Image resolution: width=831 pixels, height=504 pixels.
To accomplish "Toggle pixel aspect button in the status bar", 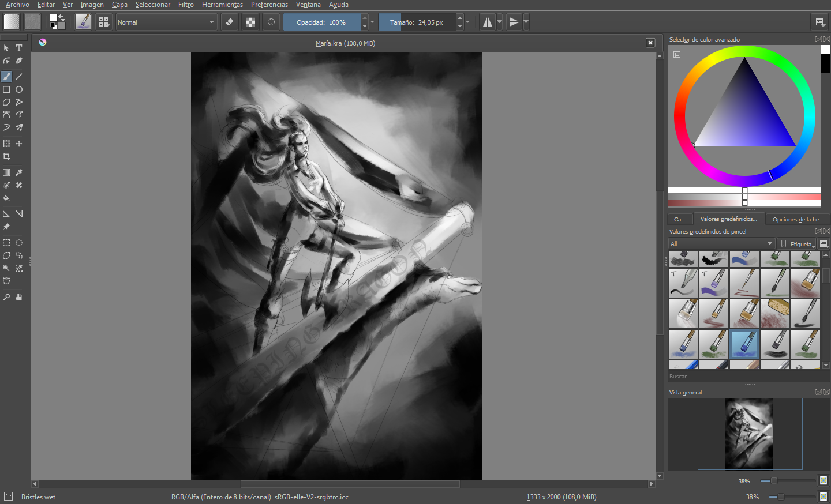I will click(823, 497).
